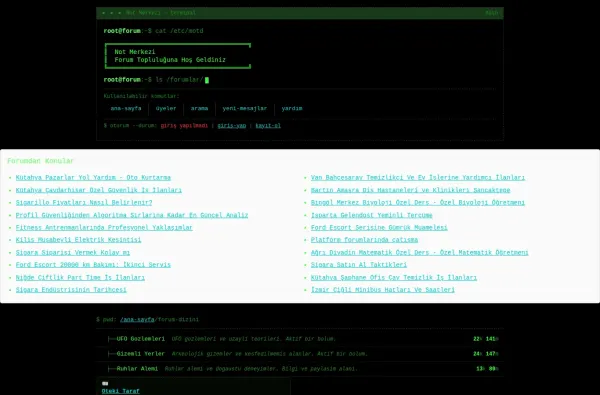The image size is (600, 395).
Task: Open Van Bahçesaray Temizlikçi ilanları topic
Action: pyautogui.click(x=417, y=178)
